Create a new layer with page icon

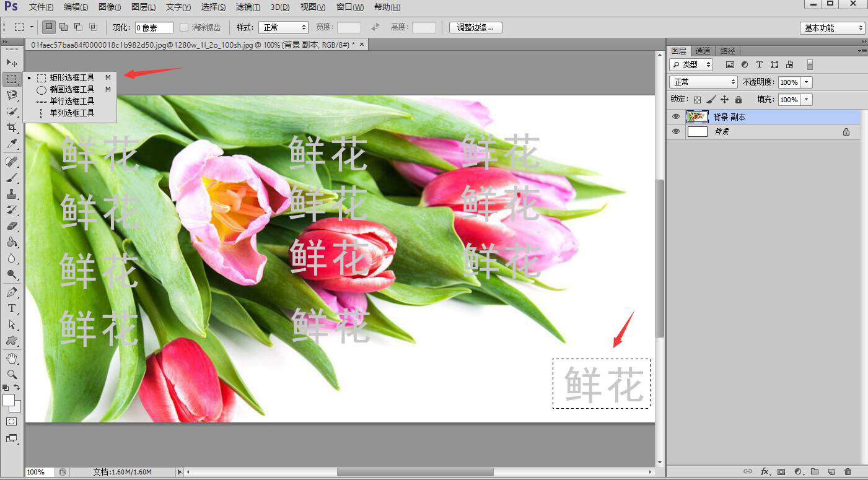[831, 472]
